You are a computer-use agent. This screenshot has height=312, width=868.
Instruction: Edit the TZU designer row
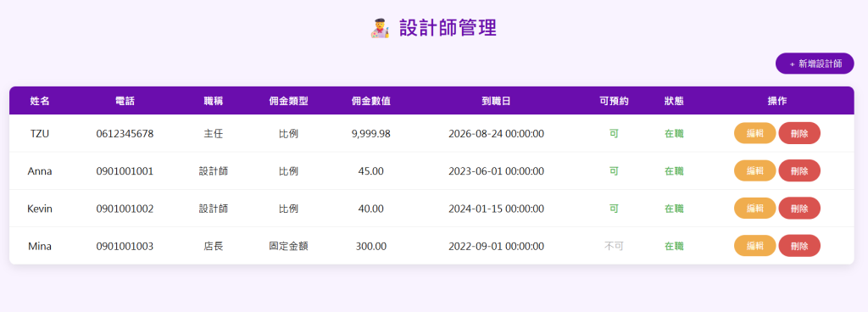755,133
